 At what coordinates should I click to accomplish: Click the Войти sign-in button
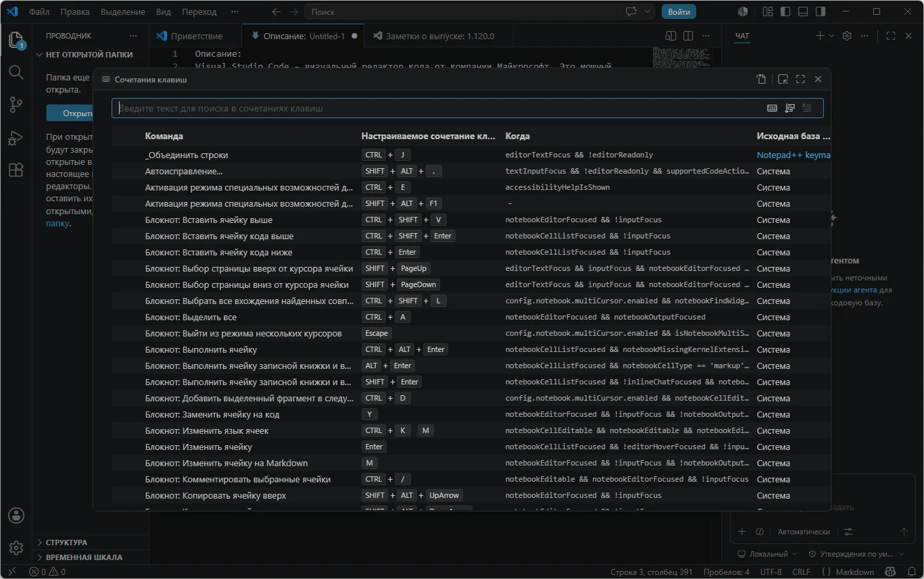(679, 11)
